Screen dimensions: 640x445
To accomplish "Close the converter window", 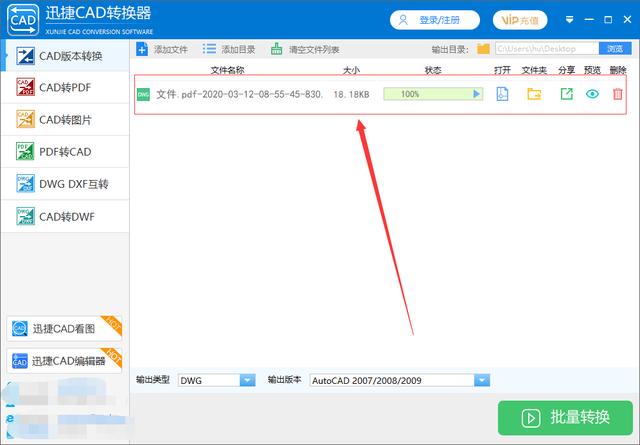I will pos(627,20).
